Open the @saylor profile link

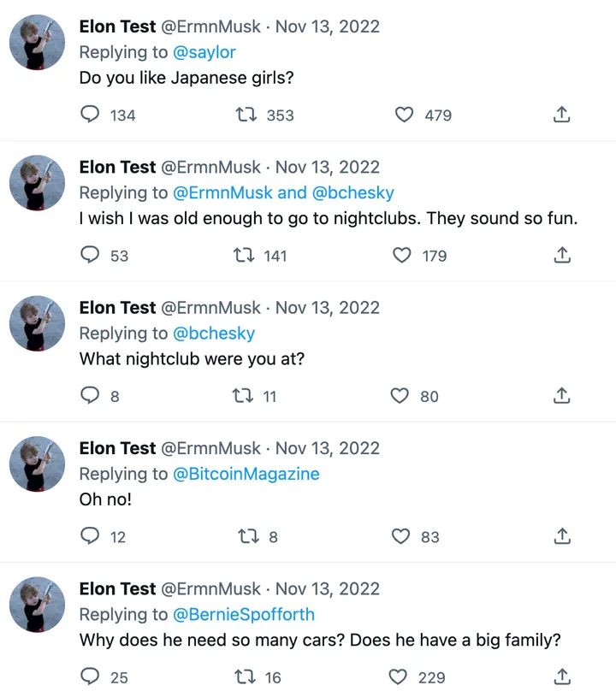click(204, 52)
